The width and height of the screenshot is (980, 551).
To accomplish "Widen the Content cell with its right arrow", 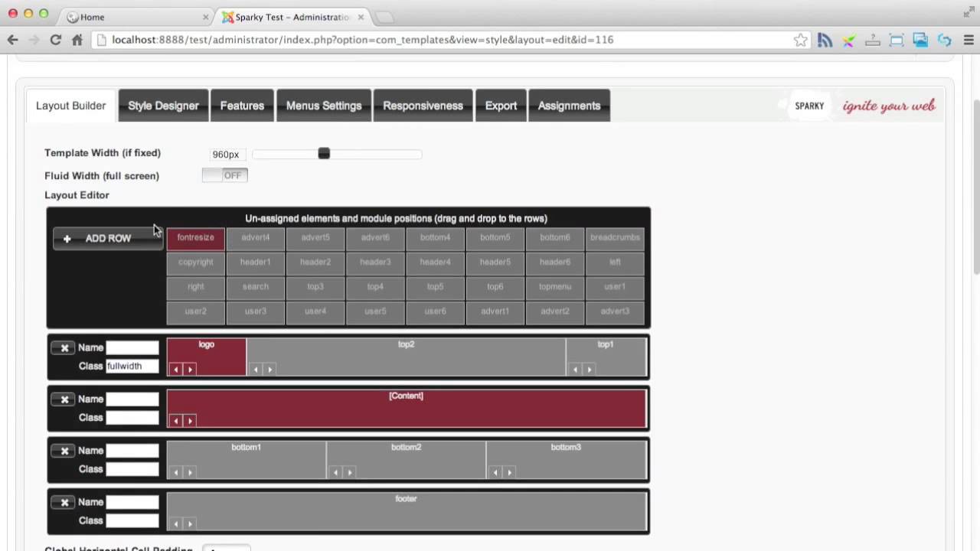I will pyautogui.click(x=190, y=421).
